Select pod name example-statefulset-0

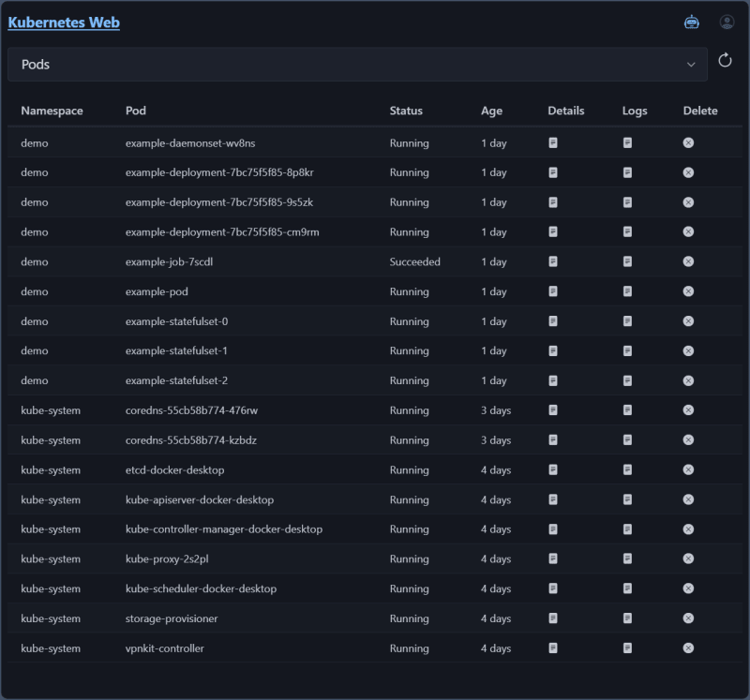(x=176, y=321)
